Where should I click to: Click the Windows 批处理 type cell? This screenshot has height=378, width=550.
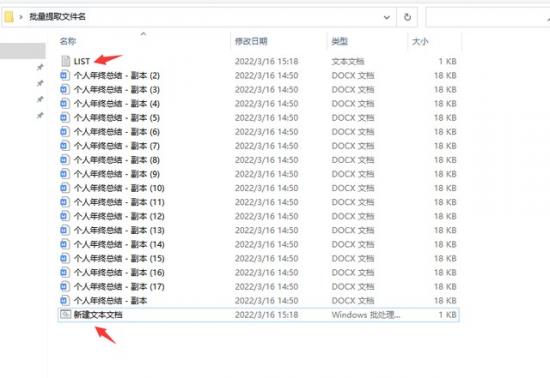[x=366, y=315]
